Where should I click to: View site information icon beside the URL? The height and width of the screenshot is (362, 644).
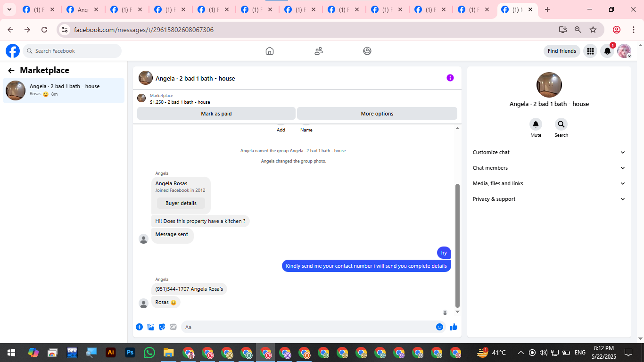click(65, 30)
